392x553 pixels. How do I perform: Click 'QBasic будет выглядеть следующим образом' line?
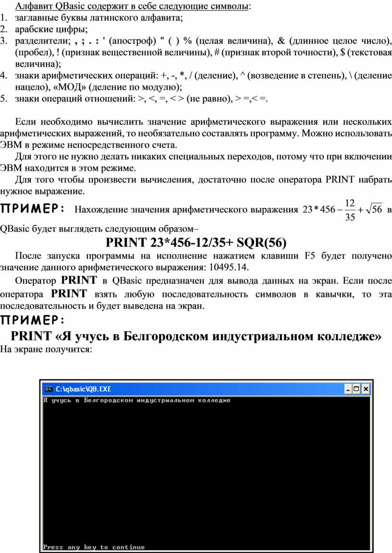click(99, 229)
